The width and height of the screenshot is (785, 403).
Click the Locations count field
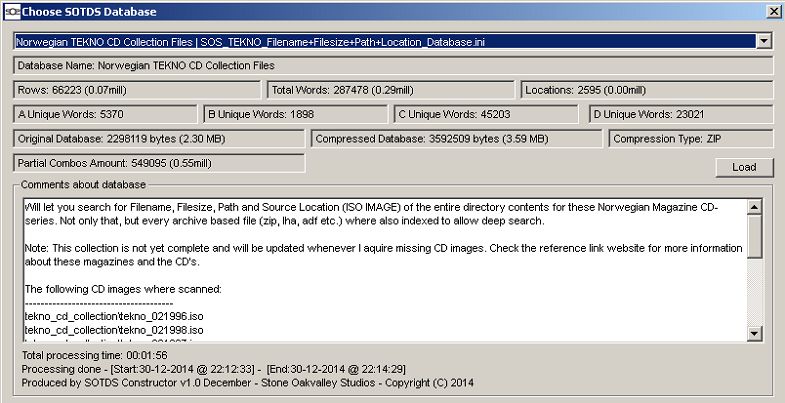[646, 90]
